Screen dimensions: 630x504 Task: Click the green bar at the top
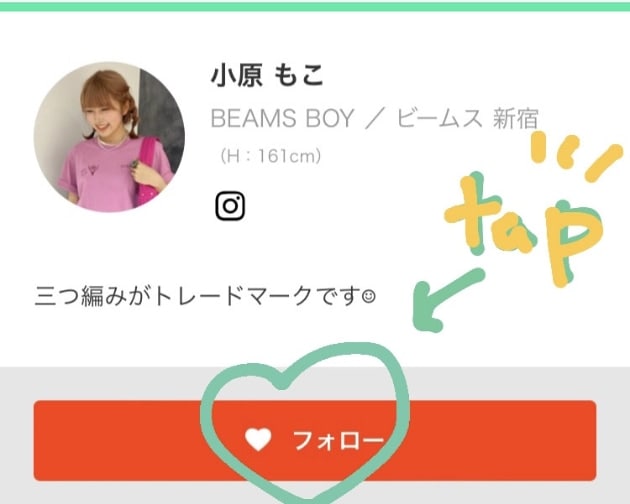(315, 6)
